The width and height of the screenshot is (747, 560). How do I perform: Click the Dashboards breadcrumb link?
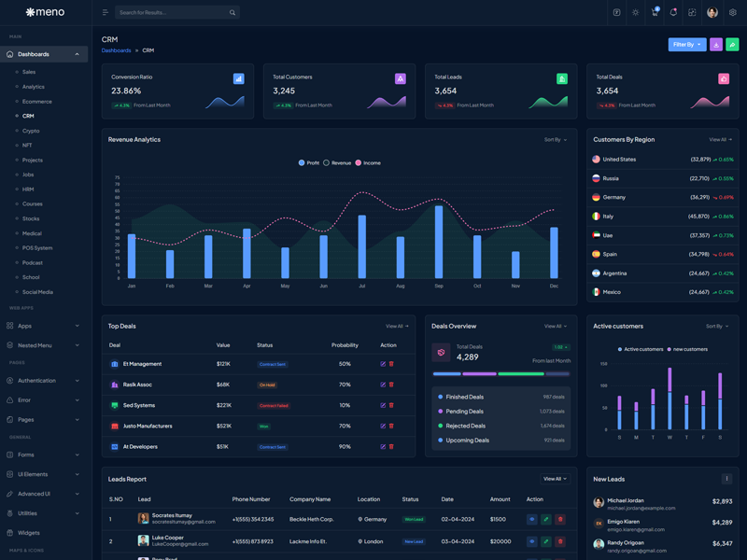[x=116, y=50]
